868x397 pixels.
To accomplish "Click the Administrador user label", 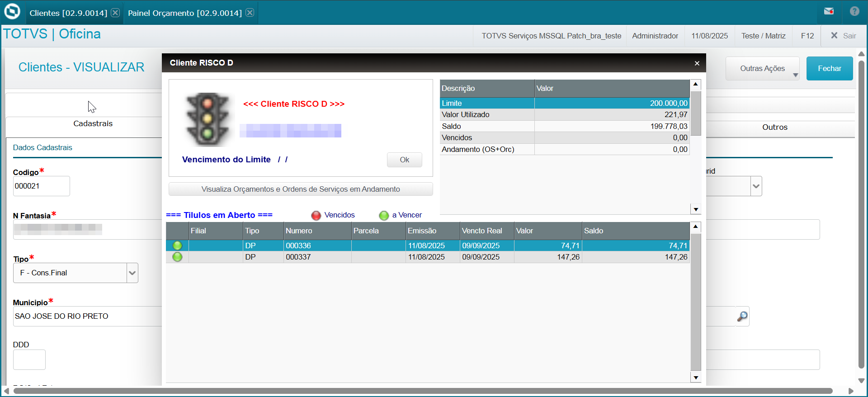I will (655, 36).
